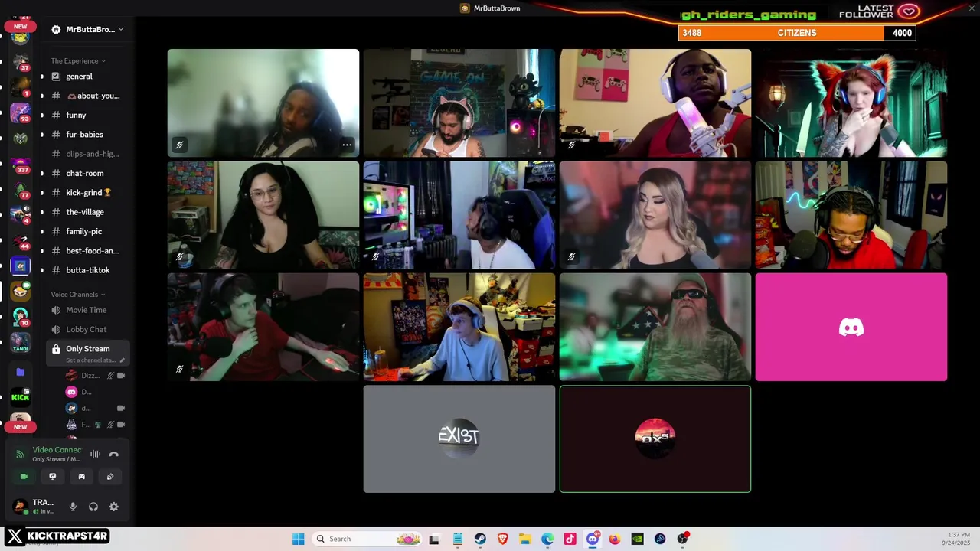Open the MrButtaBro... server dropdown
Viewport: 980px width, 551px height.
click(87, 29)
